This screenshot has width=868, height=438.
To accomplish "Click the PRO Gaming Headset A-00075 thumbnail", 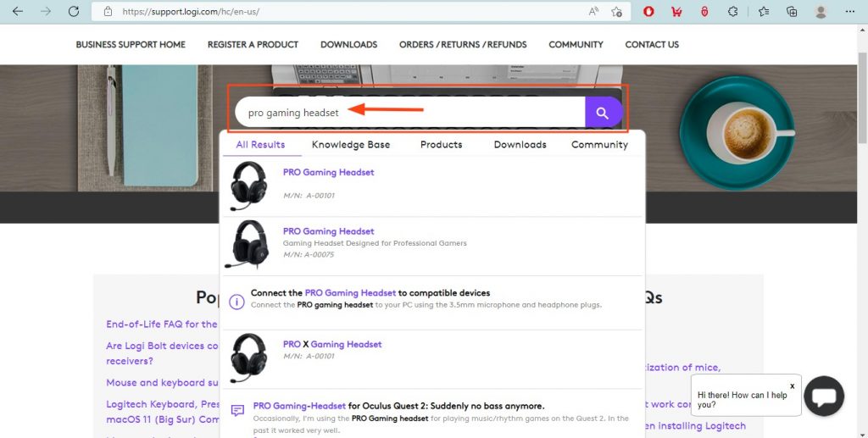I will [x=249, y=244].
